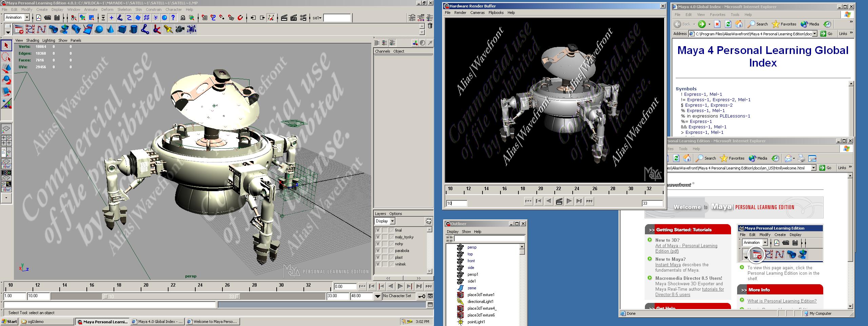Switch to single perspective view layout
868x326 pixels.
[x=6, y=129]
